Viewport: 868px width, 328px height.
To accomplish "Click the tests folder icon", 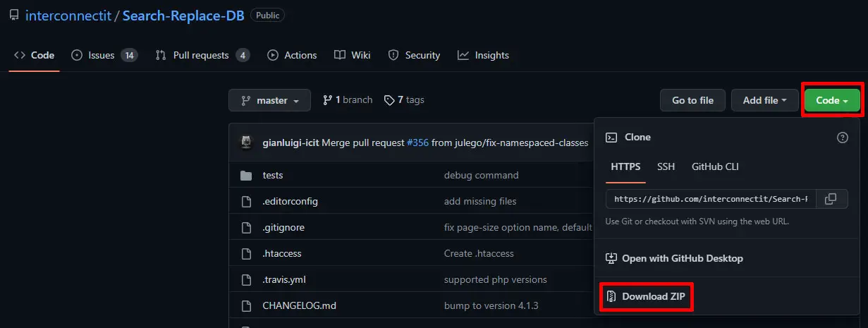I will point(246,175).
